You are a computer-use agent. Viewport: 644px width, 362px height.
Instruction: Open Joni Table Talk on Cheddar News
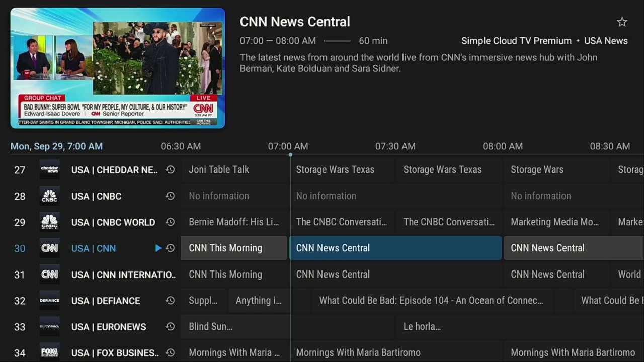pos(234,170)
